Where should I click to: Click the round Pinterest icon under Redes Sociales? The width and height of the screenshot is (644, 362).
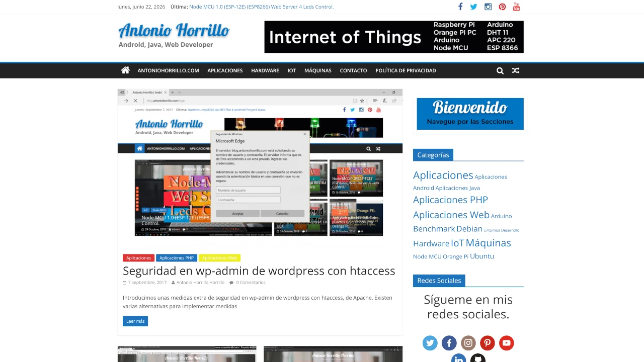488,343
